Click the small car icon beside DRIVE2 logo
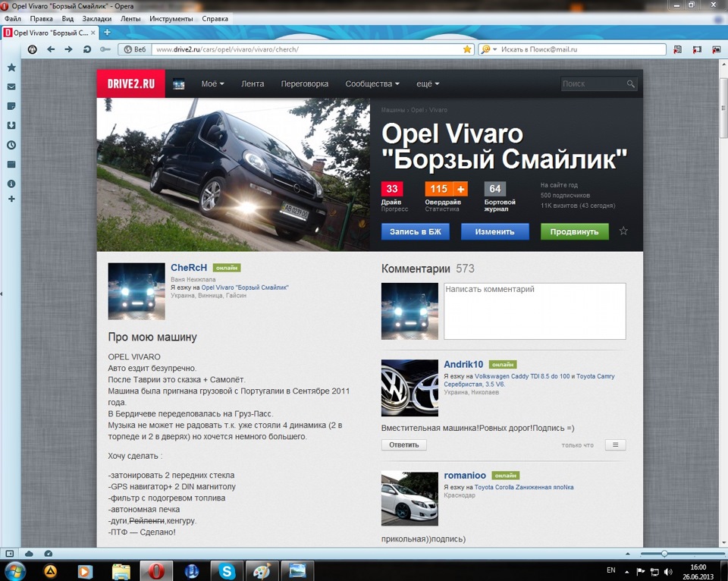728x581 pixels. [179, 84]
